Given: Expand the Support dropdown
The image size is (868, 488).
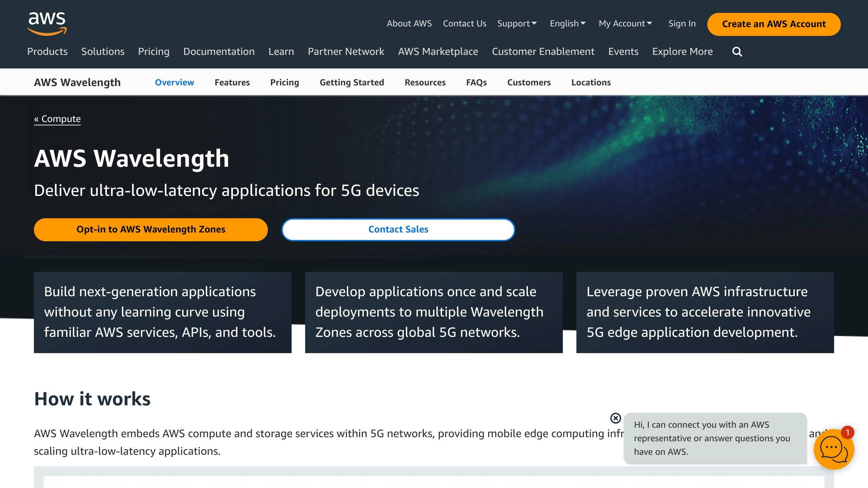Looking at the screenshot, I should [517, 24].
